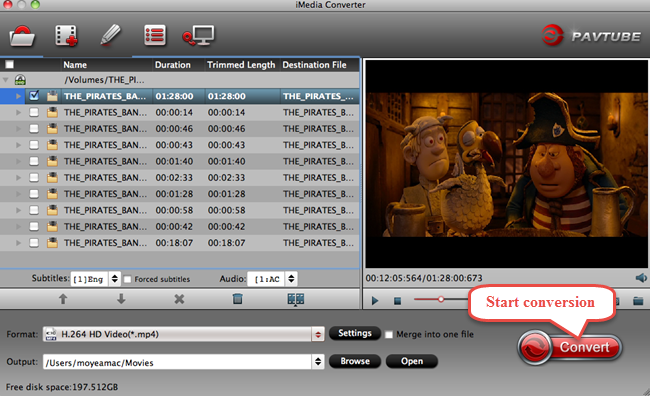
Task: Click the trash can delete icon
Action: pos(238,299)
